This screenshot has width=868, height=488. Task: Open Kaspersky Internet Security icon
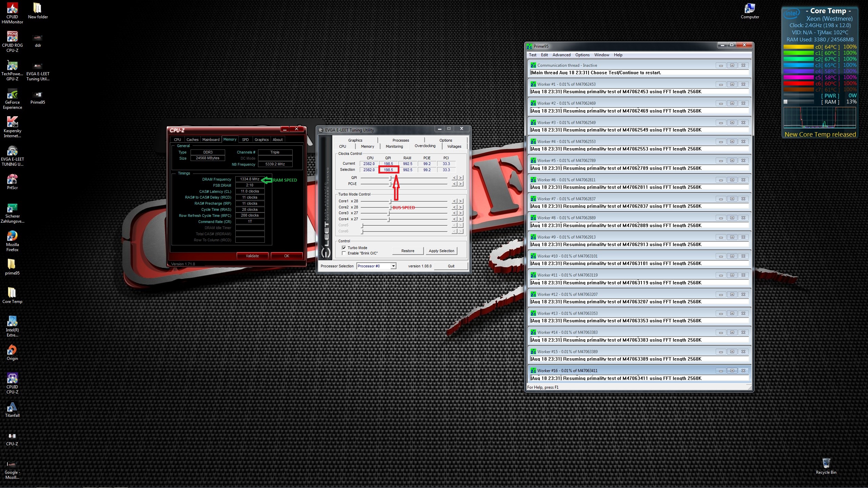12,127
